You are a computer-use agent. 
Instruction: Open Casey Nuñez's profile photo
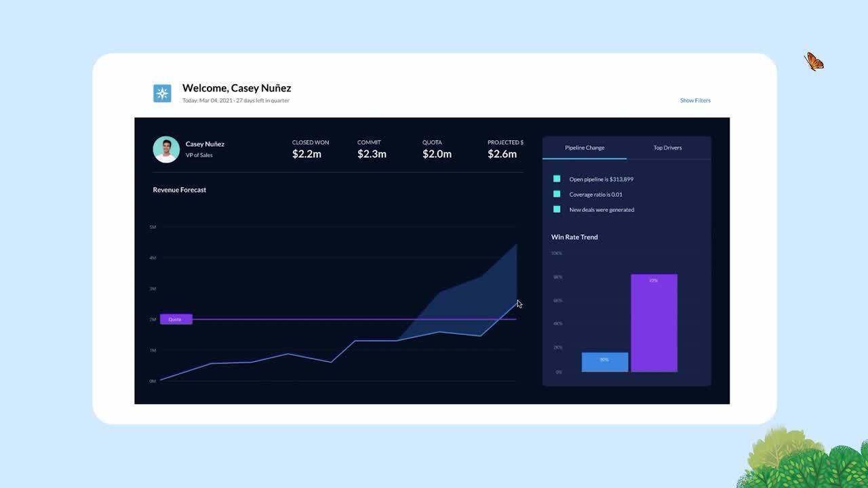166,149
